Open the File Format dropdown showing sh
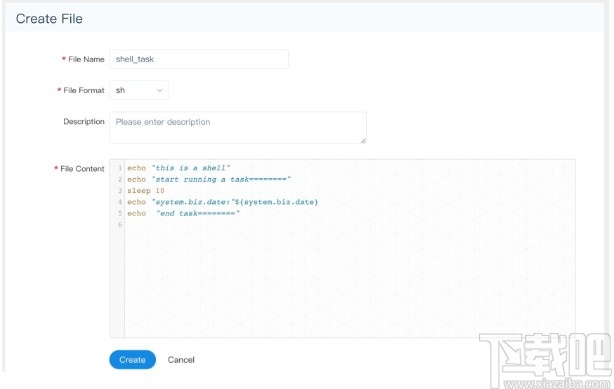Screen dimensions: 614x389 [139, 90]
